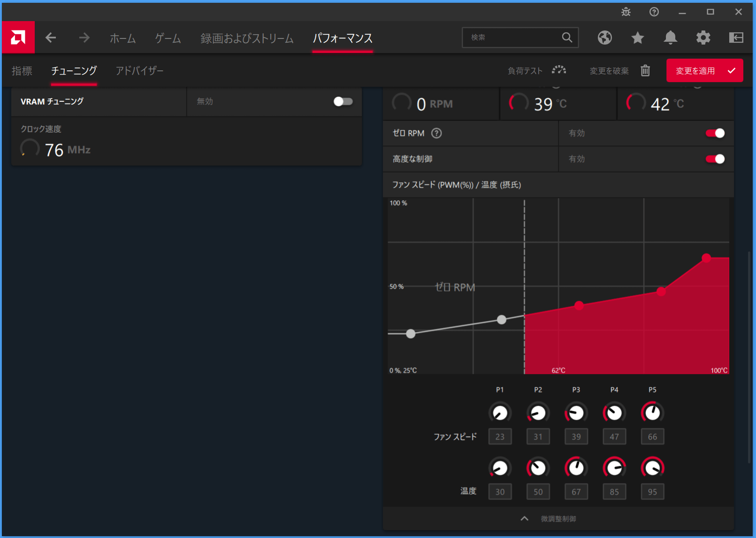This screenshot has height=538, width=756.
Task: Click the 76 MHz clock speed value
Action: [x=68, y=150]
